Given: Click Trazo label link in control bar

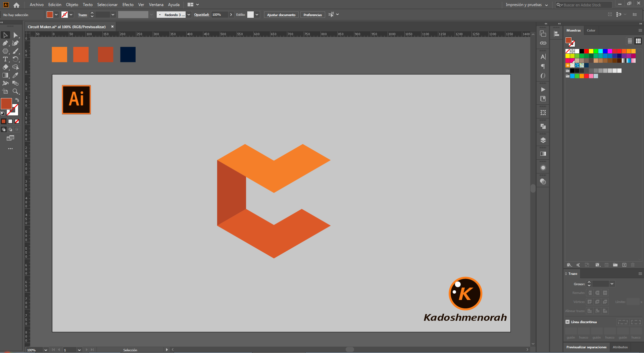Looking at the screenshot, I should [83, 15].
